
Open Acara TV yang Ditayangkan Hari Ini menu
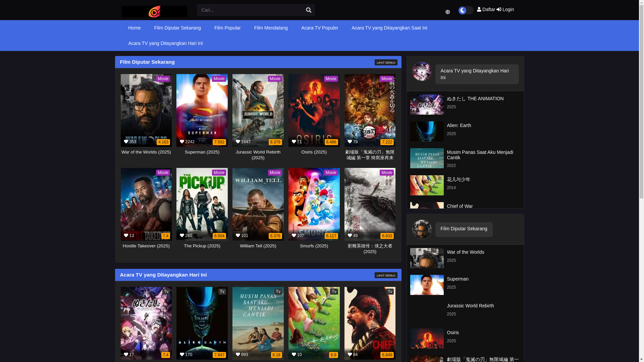(x=165, y=43)
